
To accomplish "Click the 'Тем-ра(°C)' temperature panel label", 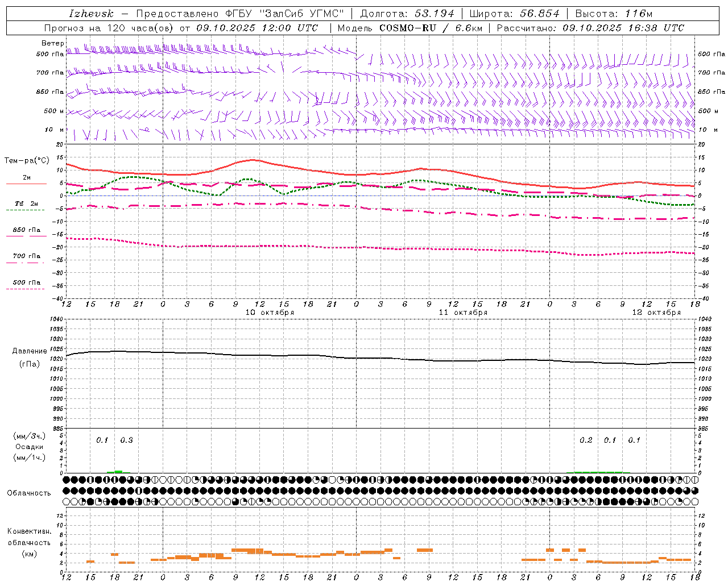I will pyautogui.click(x=27, y=161).
